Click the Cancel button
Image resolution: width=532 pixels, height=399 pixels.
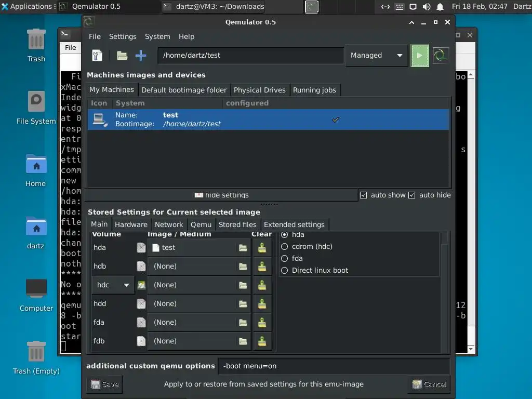coord(430,384)
